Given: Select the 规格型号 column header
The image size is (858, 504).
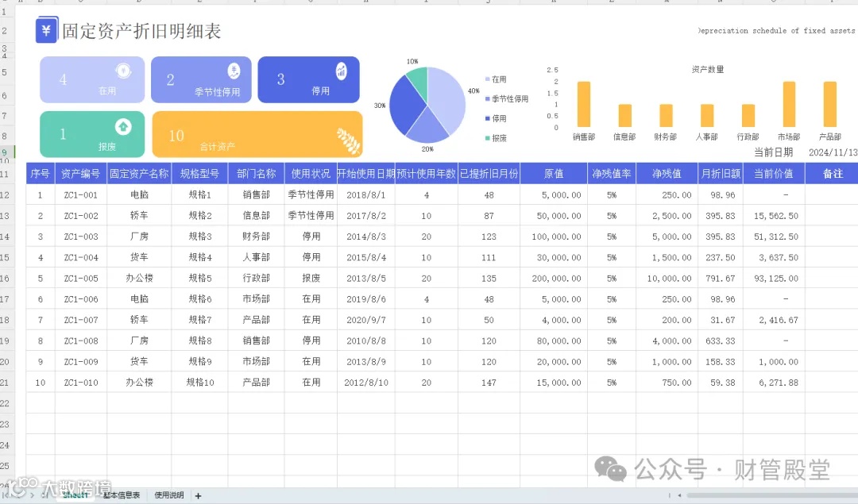Looking at the screenshot, I should click(199, 173).
